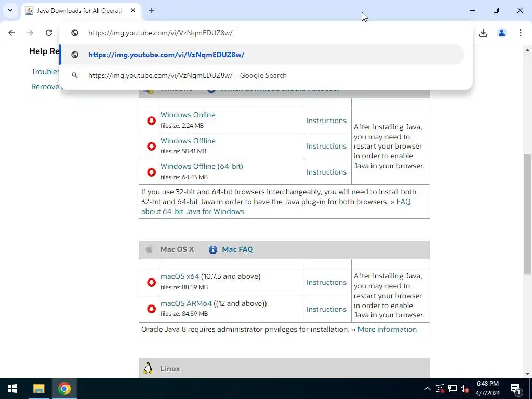
Task: Click the globe icon in address bar
Action: tap(75, 33)
